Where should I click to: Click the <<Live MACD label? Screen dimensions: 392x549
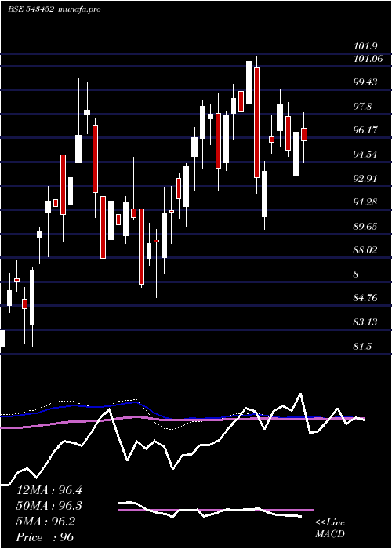pos(330,528)
